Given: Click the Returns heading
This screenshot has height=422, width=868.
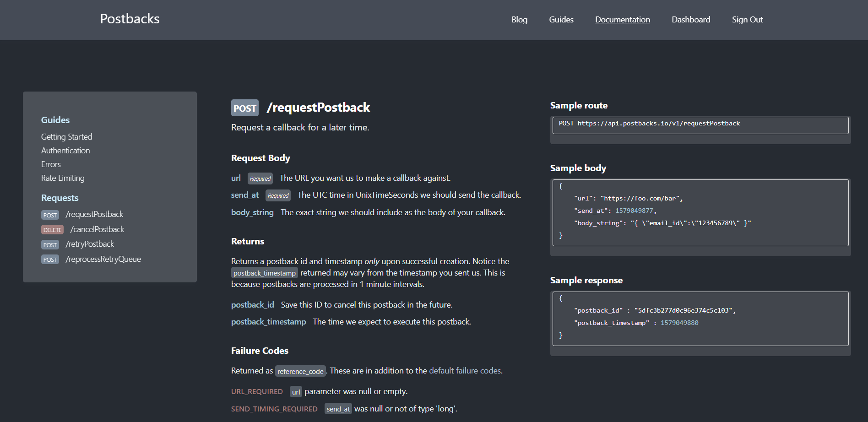Looking at the screenshot, I should coord(248,241).
